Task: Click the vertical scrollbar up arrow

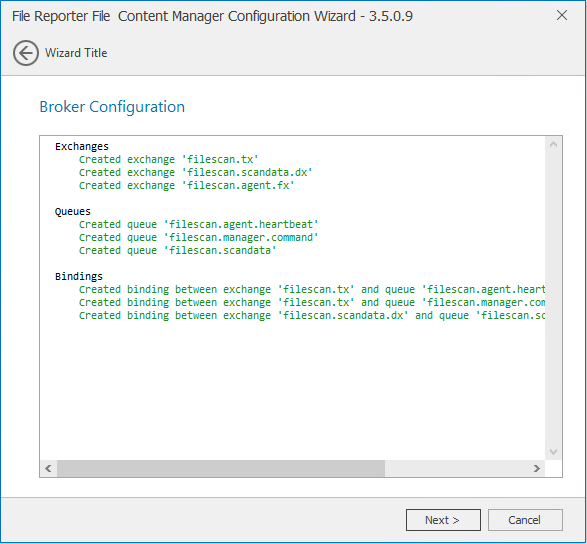Action: [553, 145]
